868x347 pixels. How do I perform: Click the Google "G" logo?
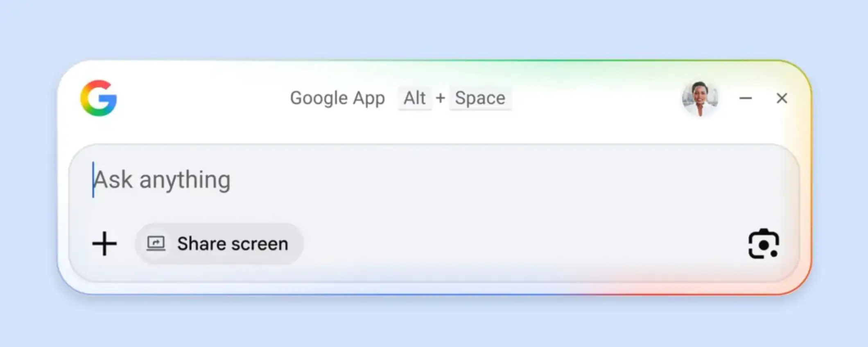click(99, 98)
